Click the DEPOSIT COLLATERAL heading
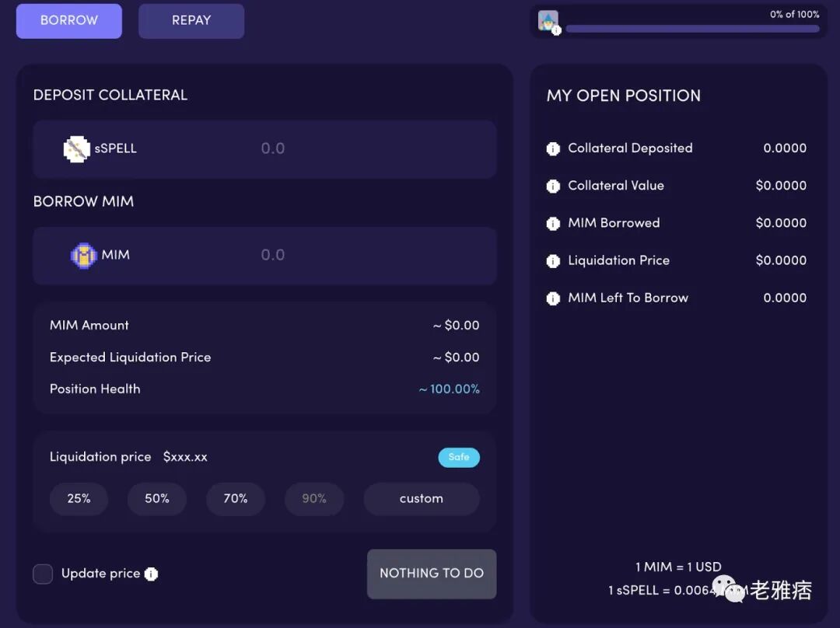This screenshot has width=840, height=628. [x=110, y=96]
